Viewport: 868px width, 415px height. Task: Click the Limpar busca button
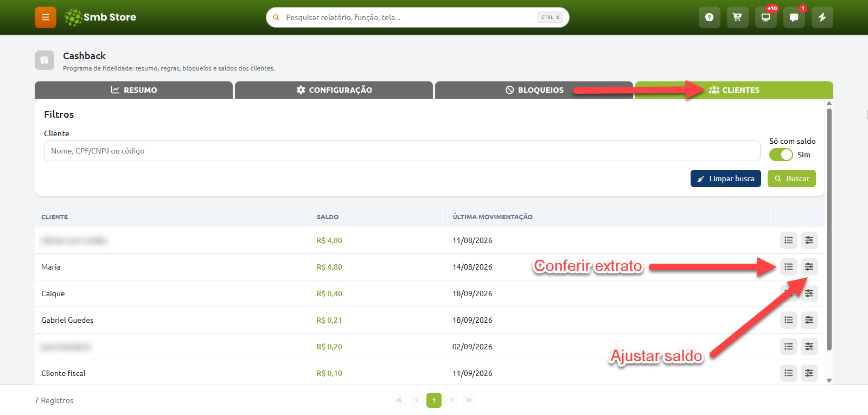pyautogui.click(x=726, y=178)
